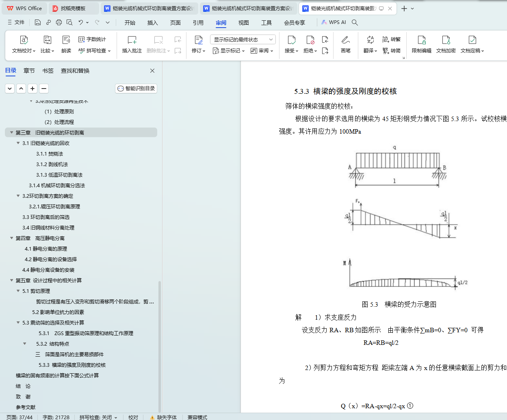Screen dimensions: 507x420
Task: Select the 画笔 pen tool
Action: pos(346,45)
